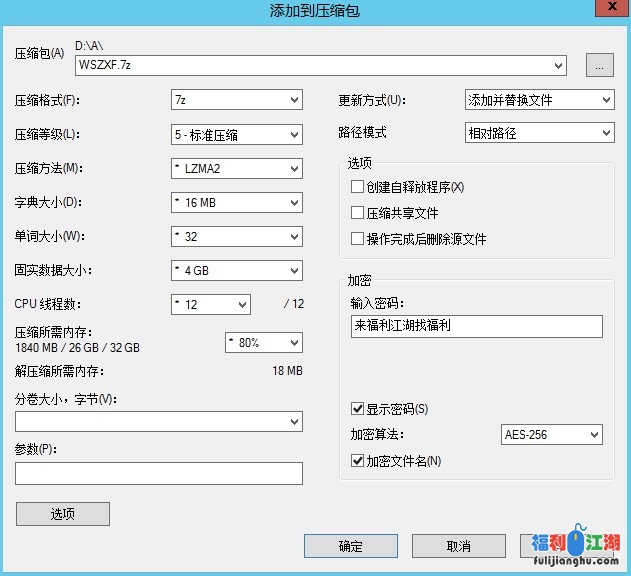Change the CPU threads count dropdown

(x=210, y=304)
